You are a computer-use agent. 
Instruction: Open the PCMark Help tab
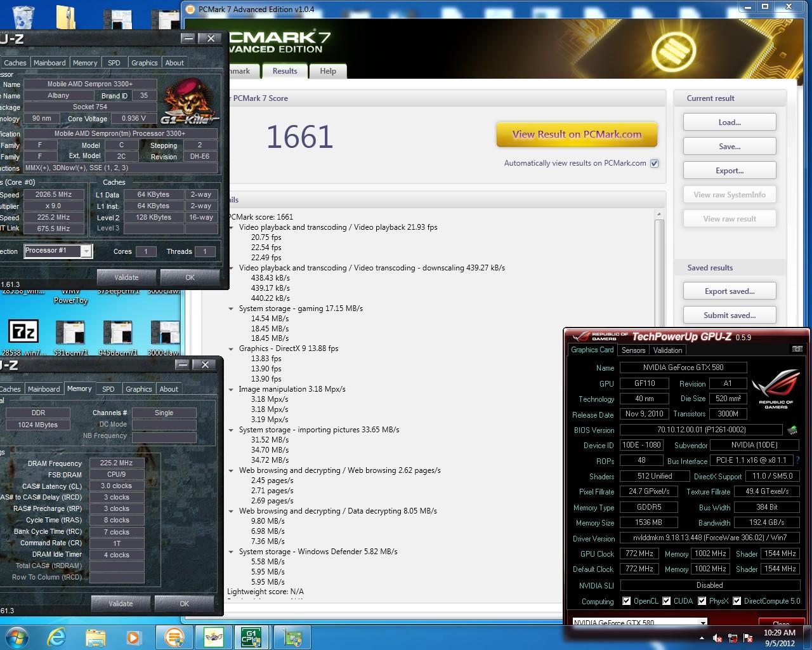point(328,71)
